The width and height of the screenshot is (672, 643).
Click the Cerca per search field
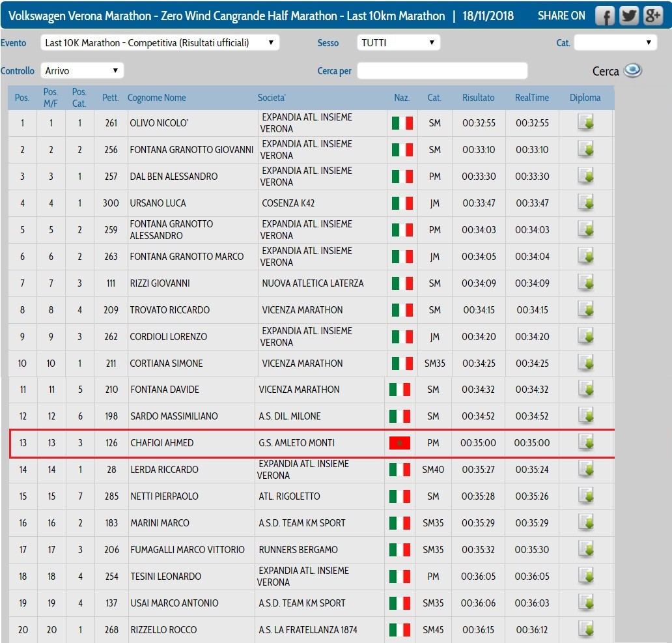(x=442, y=71)
